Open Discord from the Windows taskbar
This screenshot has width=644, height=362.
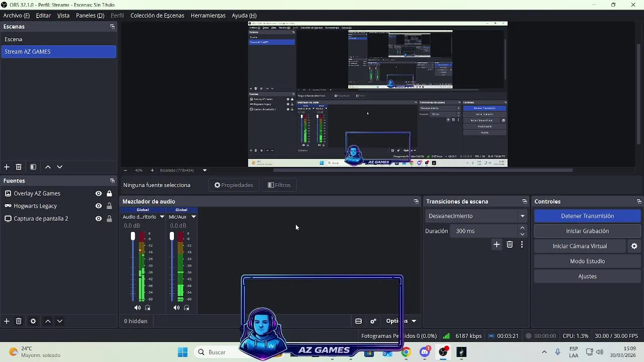425,352
